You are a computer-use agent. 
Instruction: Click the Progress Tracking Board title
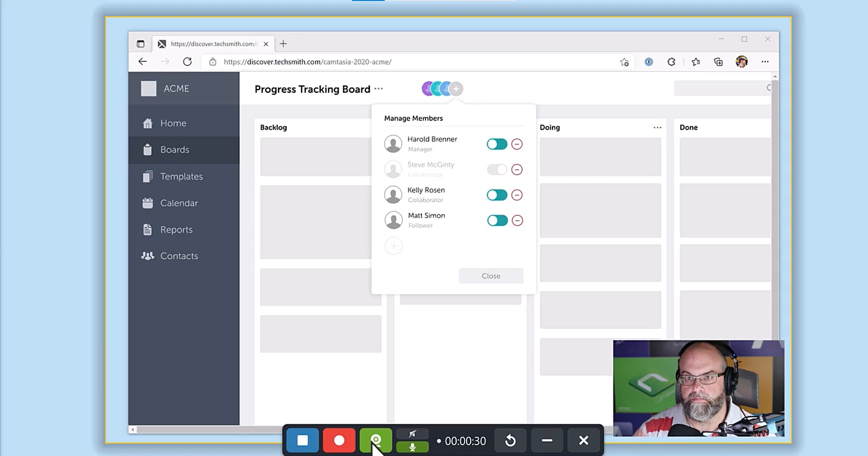(312, 89)
